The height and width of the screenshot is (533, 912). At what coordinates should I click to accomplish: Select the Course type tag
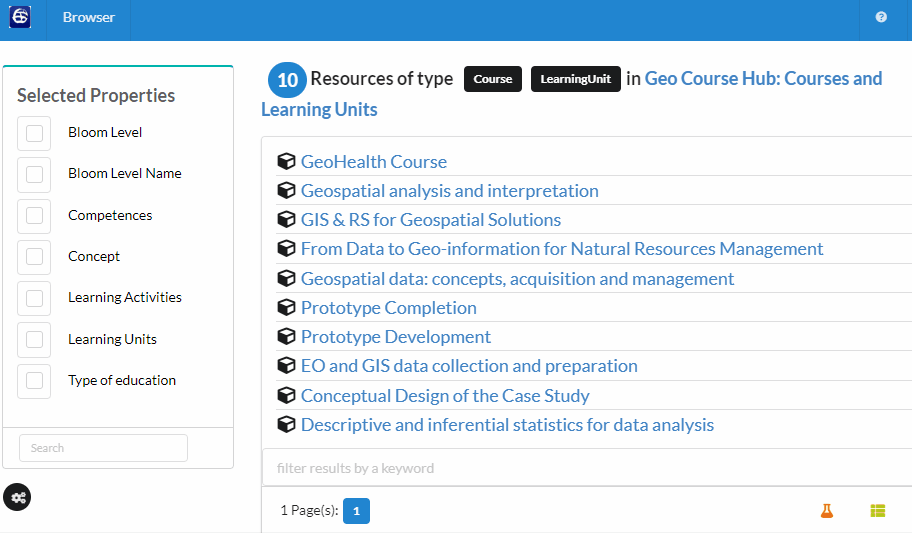click(492, 79)
